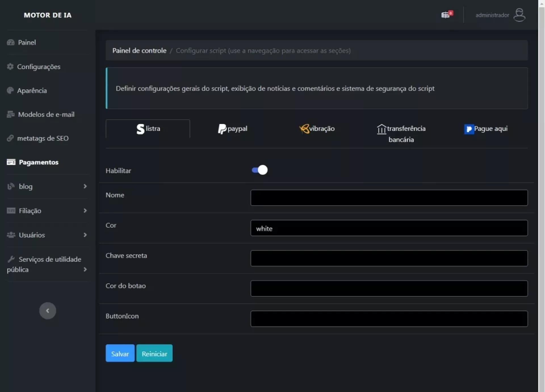Open the notifications icon with red badge
The height and width of the screenshot is (392, 545).
coord(446,15)
